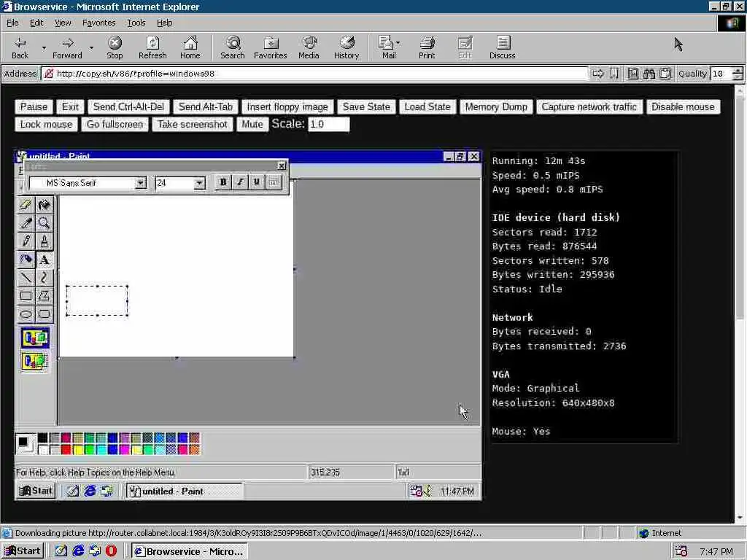Click the Print toolbar button

pos(427,47)
